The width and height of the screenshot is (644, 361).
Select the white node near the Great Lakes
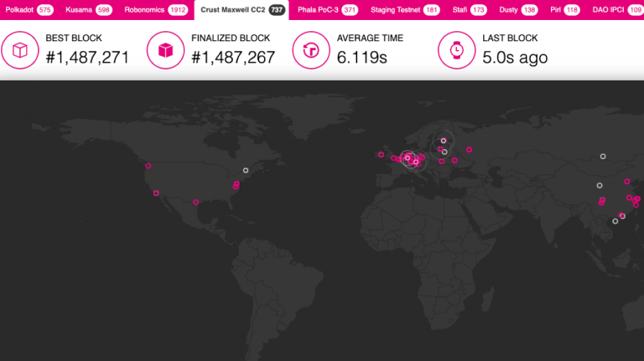point(246,170)
